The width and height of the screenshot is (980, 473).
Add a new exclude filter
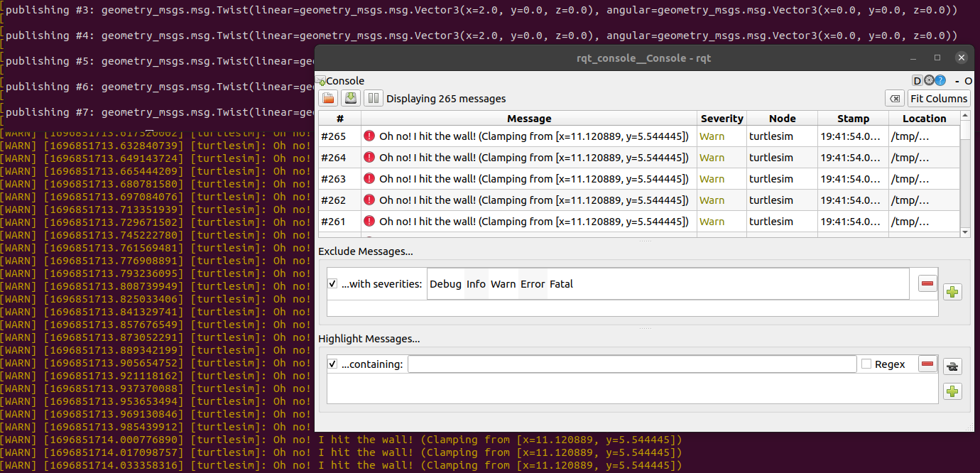[x=952, y=291]
